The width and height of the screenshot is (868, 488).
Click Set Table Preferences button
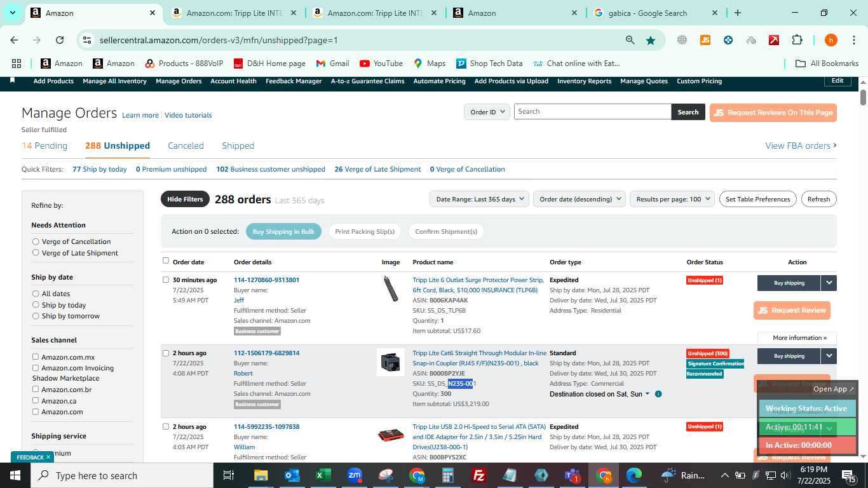757,199
